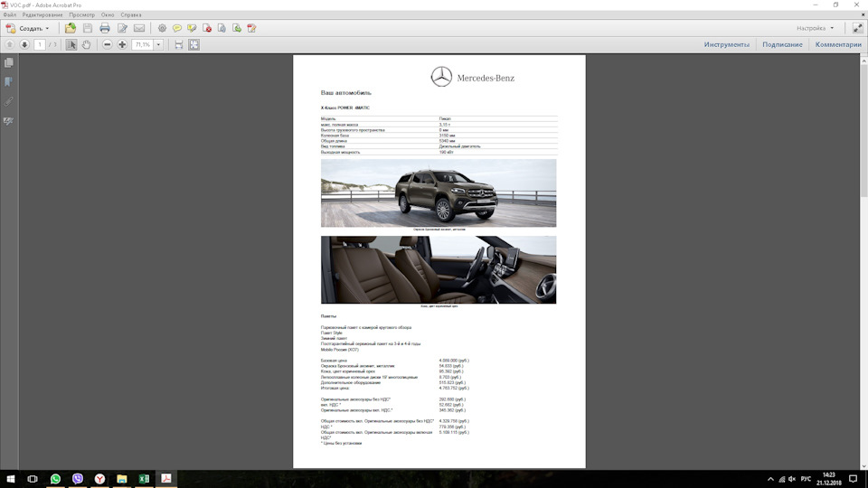Open the Настройка dropdown

pos(815,28)
